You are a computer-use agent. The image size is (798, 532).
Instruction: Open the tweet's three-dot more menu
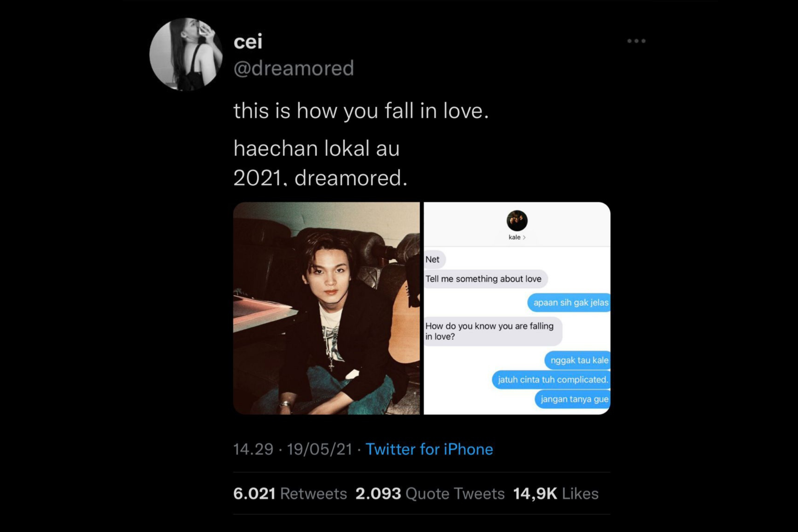click(x=636, y=41)
